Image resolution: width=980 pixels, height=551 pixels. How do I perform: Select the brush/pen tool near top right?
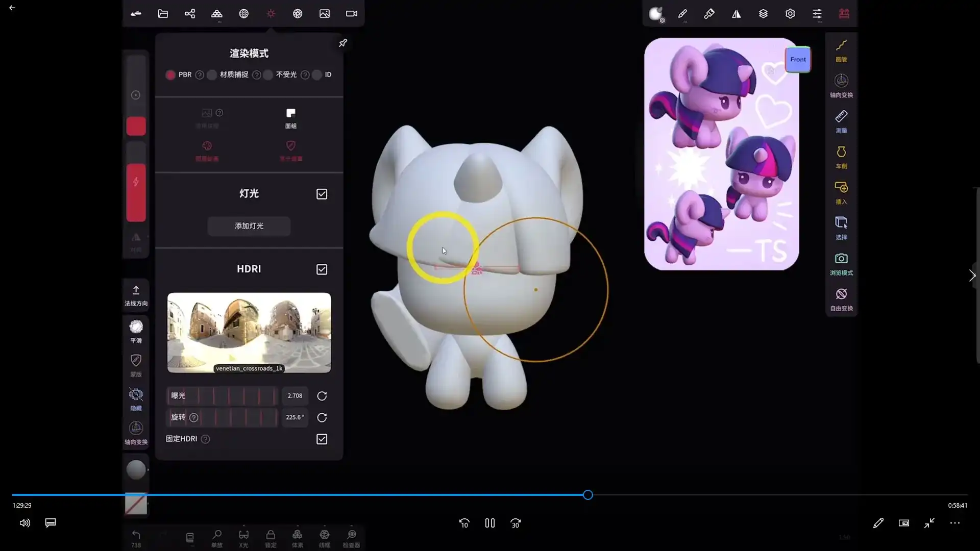(x=682, y=14)
